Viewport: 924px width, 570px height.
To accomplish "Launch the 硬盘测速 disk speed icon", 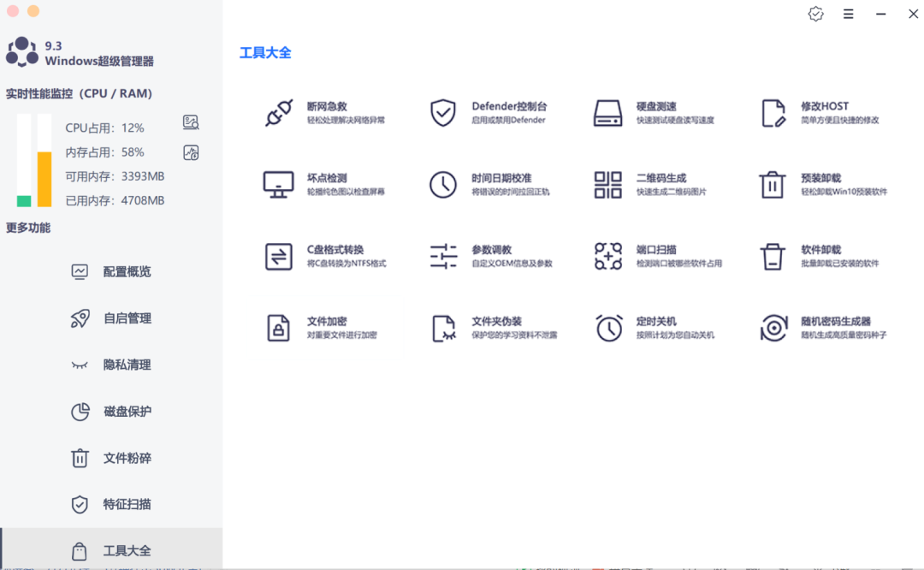I will pyautogui.click(x=607, y=113).
